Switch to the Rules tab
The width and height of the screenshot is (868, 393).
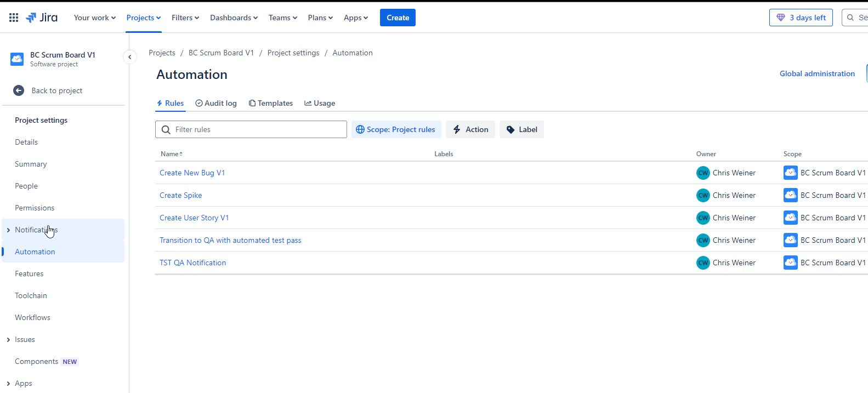pyautogui.click(x=171, y=103)
